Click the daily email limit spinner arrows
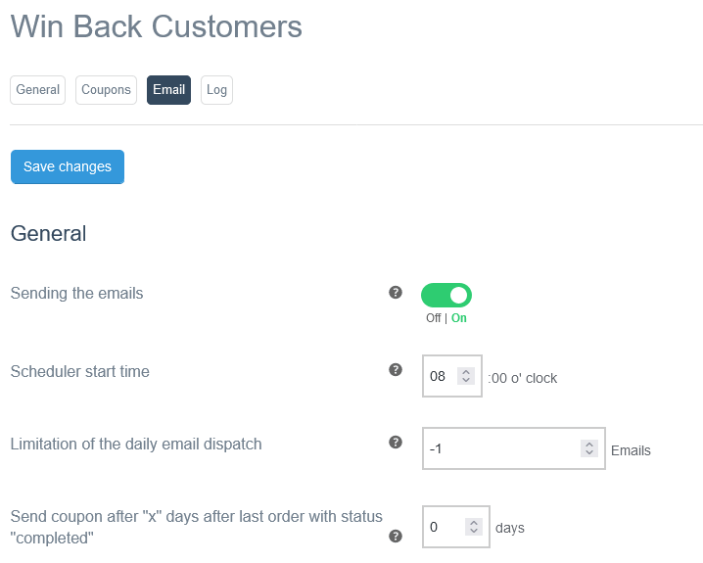703x563 pixels. point(589,449)
